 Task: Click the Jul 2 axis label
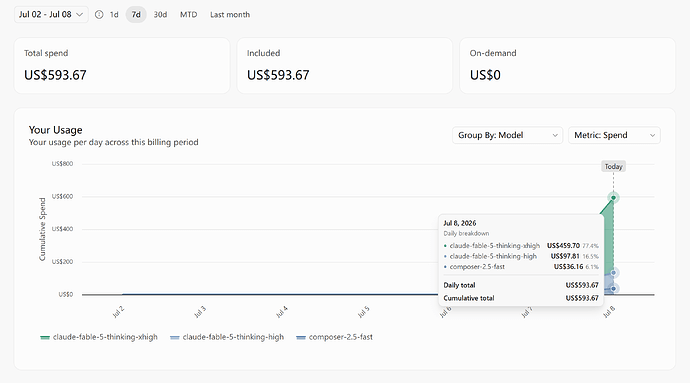[118, 312]
